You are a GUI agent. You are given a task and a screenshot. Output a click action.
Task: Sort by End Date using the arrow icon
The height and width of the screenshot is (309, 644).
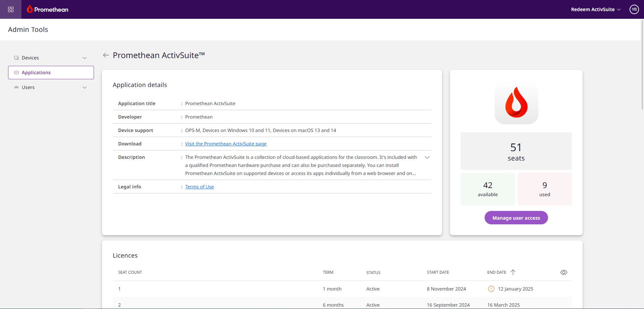[x=513, y=272]
